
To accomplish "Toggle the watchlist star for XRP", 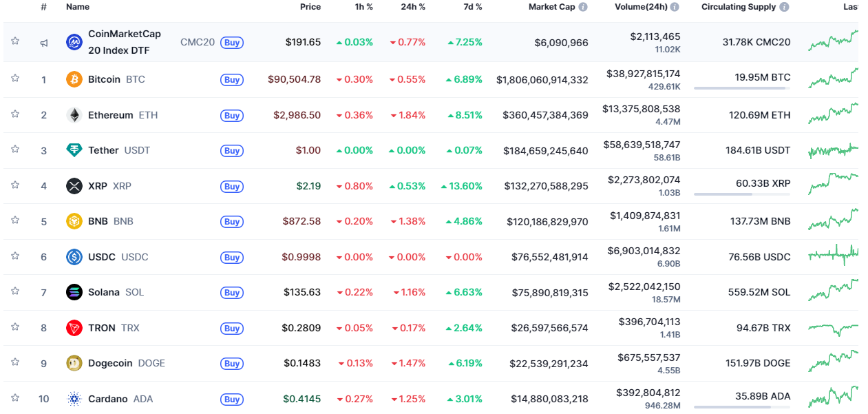I will coord(15,185).
